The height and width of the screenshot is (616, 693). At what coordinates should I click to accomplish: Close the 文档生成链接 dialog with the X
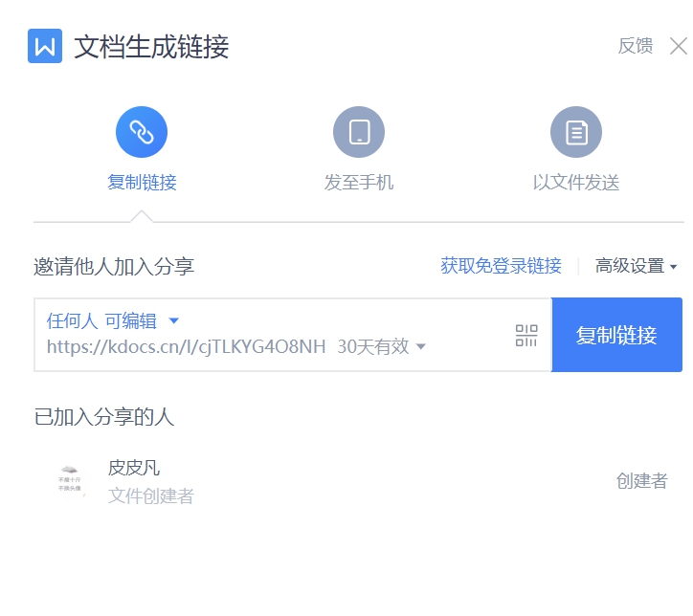click(678, 46)
